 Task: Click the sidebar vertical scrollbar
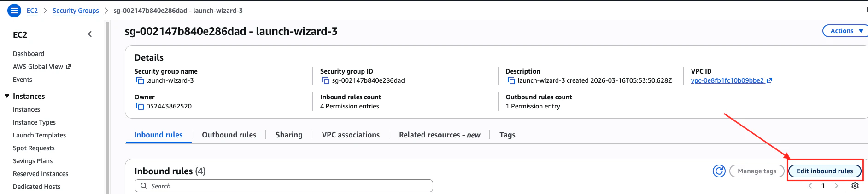click(x=107, y=107)
